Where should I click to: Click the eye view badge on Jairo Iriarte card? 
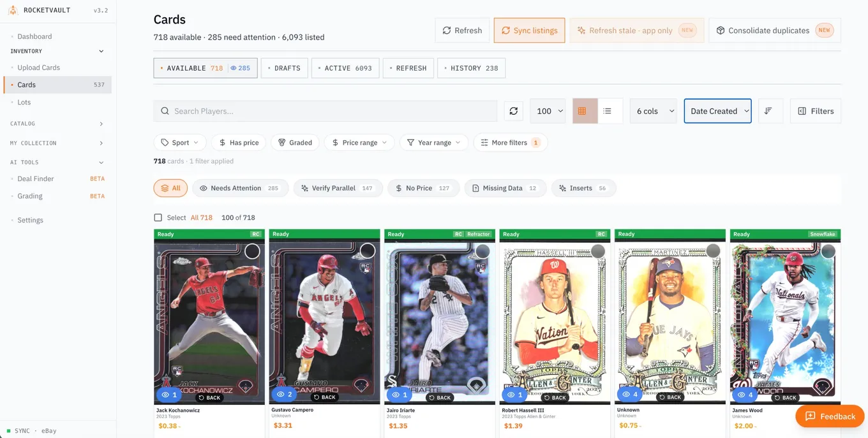tap(400, 395)
